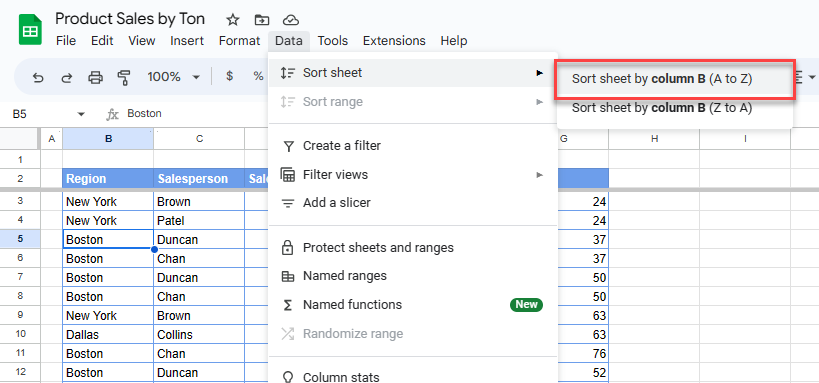Click the Named ranges grid icon

click(288, 276)
